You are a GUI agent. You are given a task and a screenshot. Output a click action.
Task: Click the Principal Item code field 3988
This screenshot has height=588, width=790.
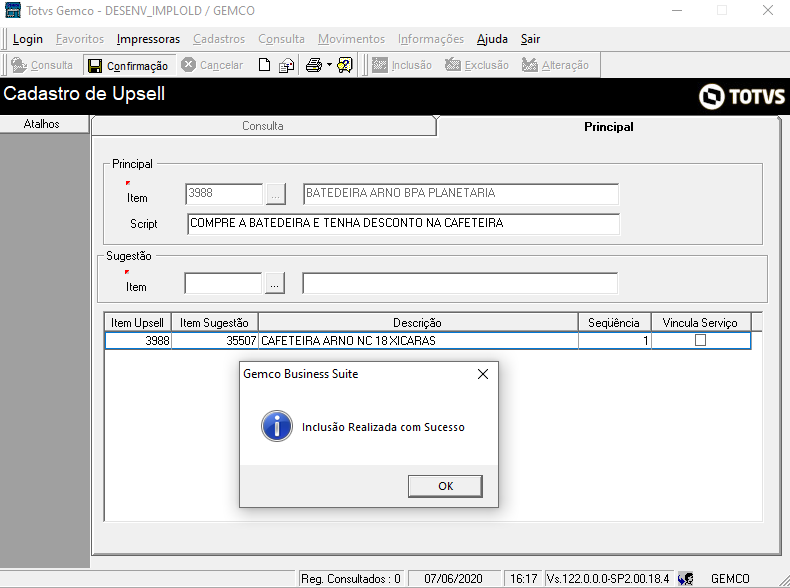click(224, 194)
